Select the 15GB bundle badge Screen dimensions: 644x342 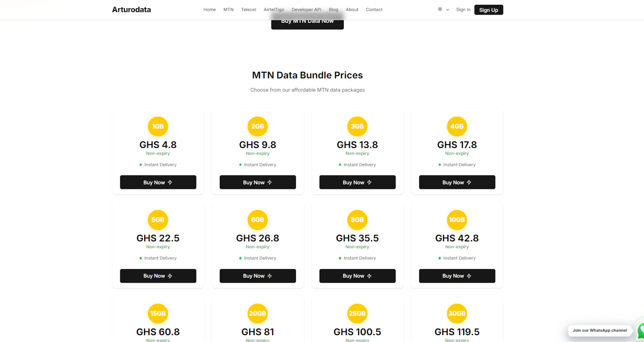158,313
